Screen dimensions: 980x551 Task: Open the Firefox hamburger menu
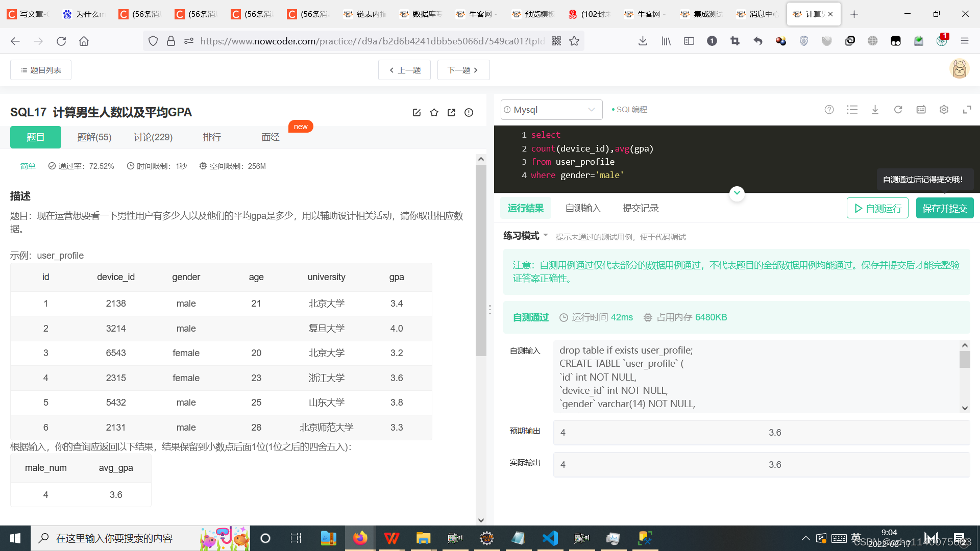(x=965, y=41)
